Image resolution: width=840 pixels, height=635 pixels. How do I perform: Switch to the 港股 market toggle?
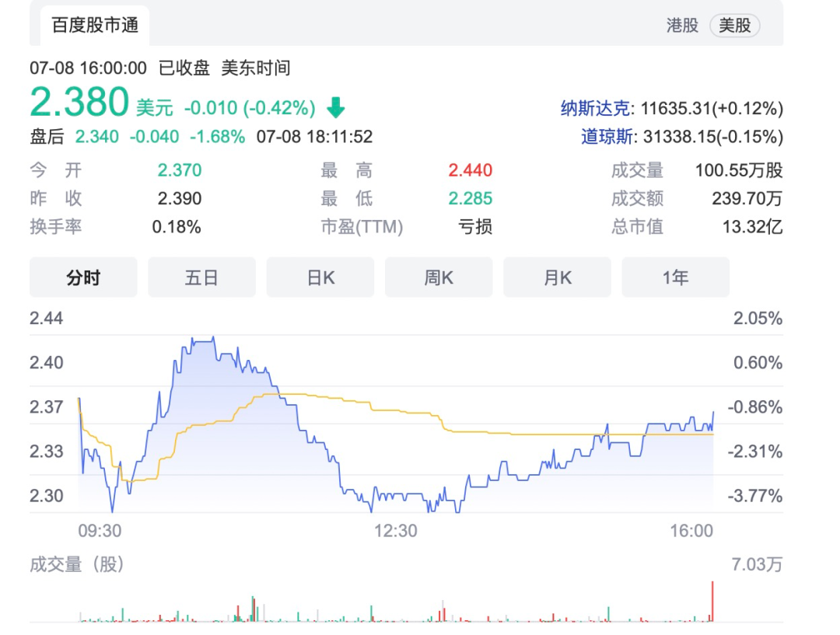[x=682, y=26]
